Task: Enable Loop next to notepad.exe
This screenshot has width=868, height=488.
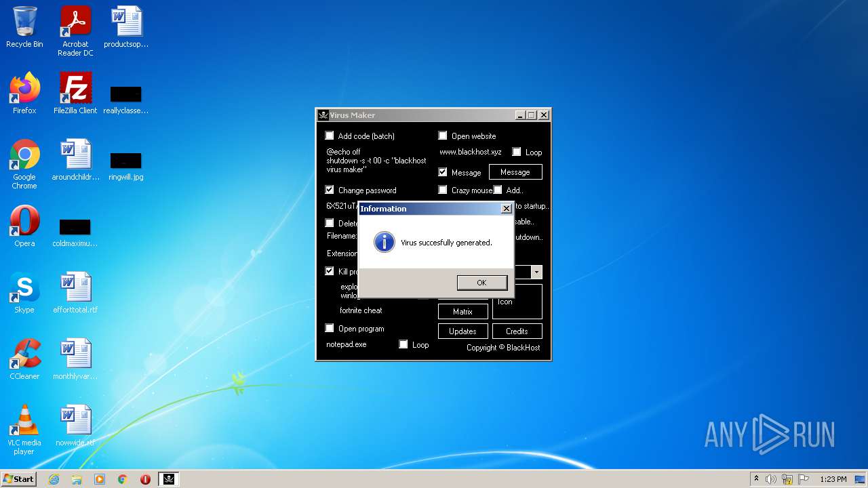Action: (403, 344)
